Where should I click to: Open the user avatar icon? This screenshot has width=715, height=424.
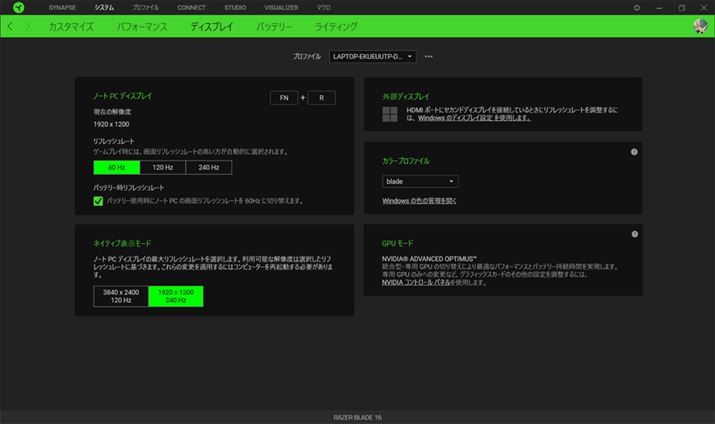pos(700,26)
